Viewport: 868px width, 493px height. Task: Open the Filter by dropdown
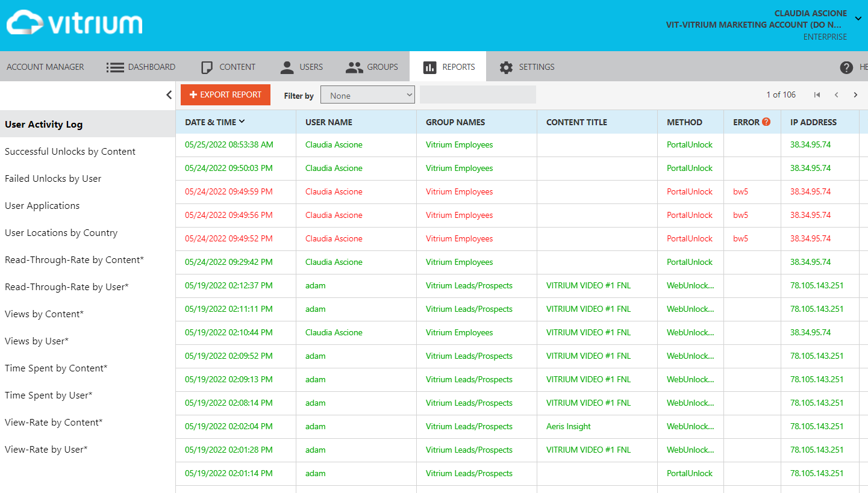pyautogui.click(x=367, y=95)
